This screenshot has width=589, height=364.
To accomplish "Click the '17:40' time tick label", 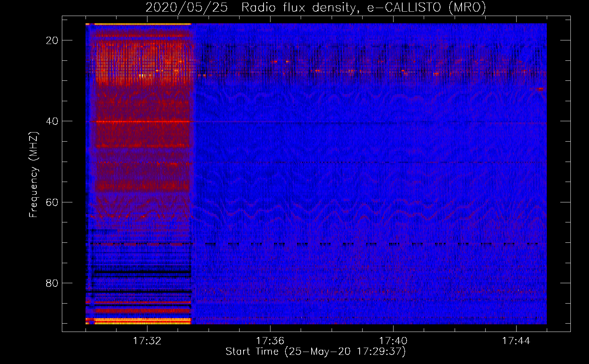I will (x=393, y=341).
